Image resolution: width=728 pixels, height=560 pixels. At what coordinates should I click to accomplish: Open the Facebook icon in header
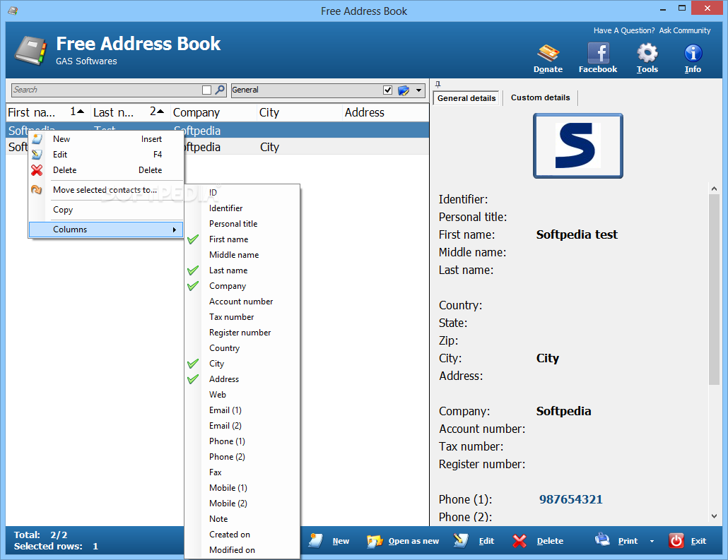tap(598, 53)
